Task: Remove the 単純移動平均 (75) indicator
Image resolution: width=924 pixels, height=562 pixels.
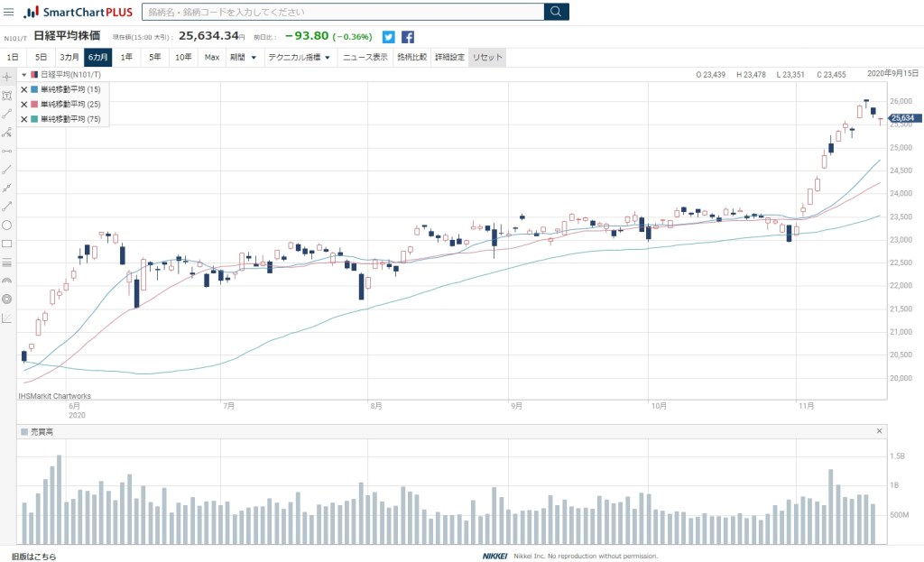Action: tap(23, 119)
